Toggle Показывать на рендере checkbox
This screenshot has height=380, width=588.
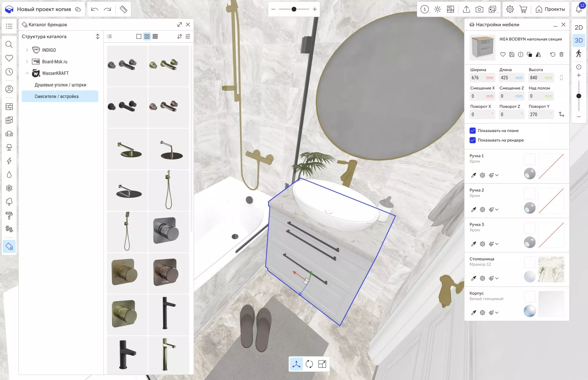tap(473, 140)
